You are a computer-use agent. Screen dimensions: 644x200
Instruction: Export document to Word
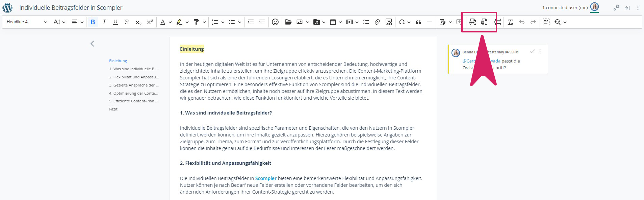pos(484,22)
